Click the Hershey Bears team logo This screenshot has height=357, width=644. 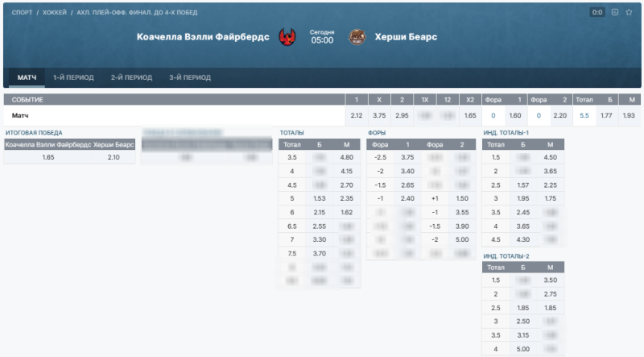click(357, 37)
